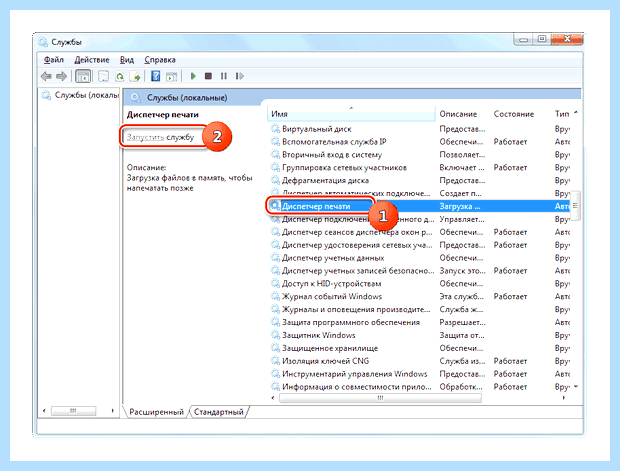This screenshot has width=620, height=471.
Task: Select the Диспетчер печати service row
Action: [419, 206]
